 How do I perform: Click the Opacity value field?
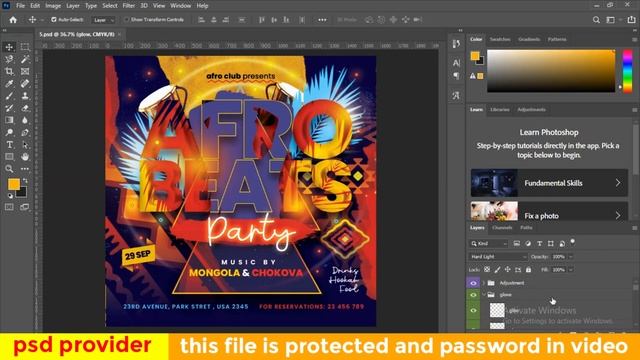(558, 257)
